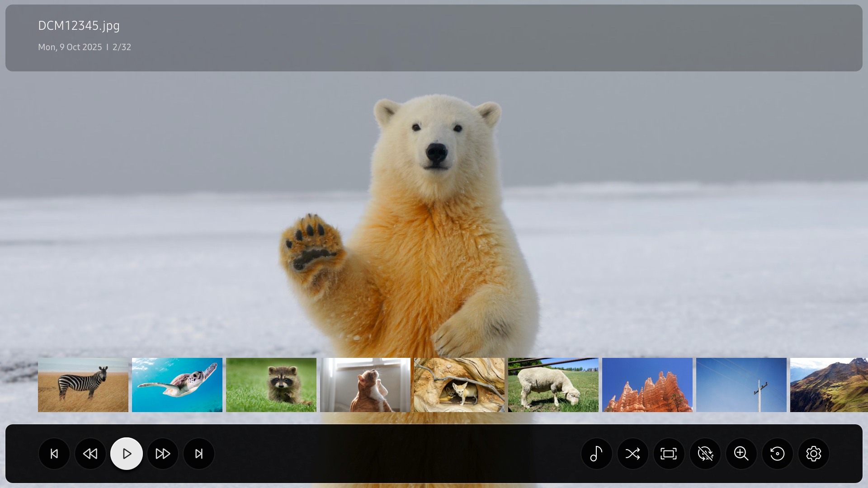The height and width of the screenshot is (488, 868).
Task: Open the red rock canyon thumbnail
Action: pos(647,385)
